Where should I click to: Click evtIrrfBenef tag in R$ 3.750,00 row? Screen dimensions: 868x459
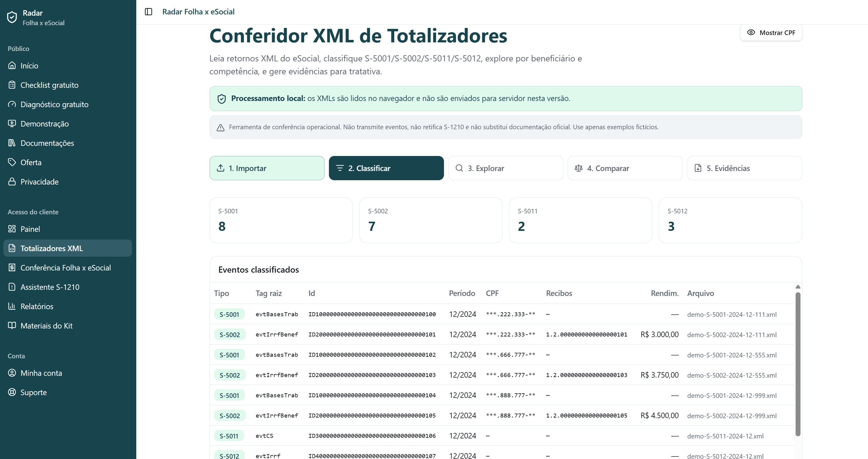277,375
